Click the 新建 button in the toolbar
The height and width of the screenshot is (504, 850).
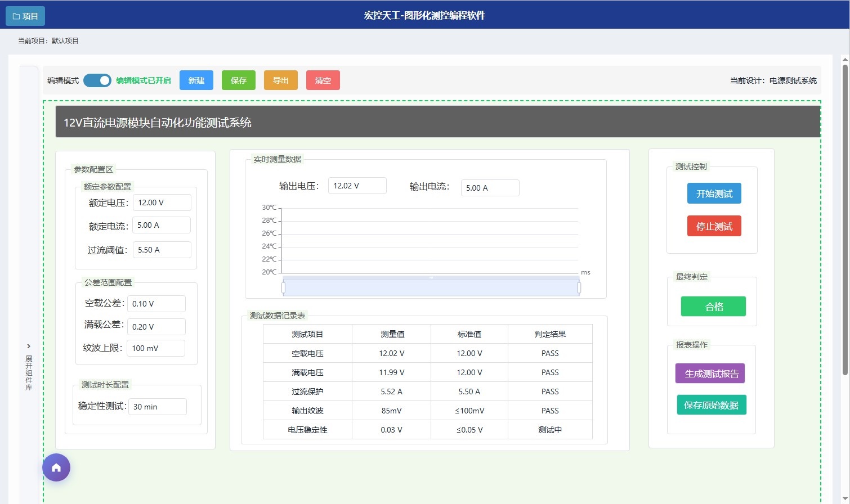pyautogui.click(x=196, y=80)
